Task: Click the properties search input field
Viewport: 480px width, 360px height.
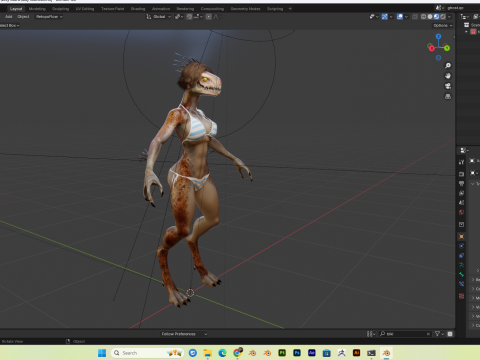Action: (x=405, y=334)
